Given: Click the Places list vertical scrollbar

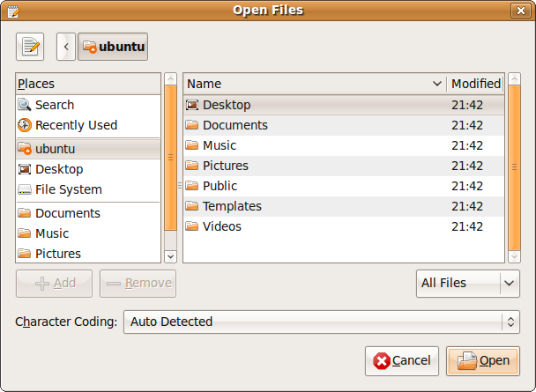Looking at the screenshot, I should [171, 159].
